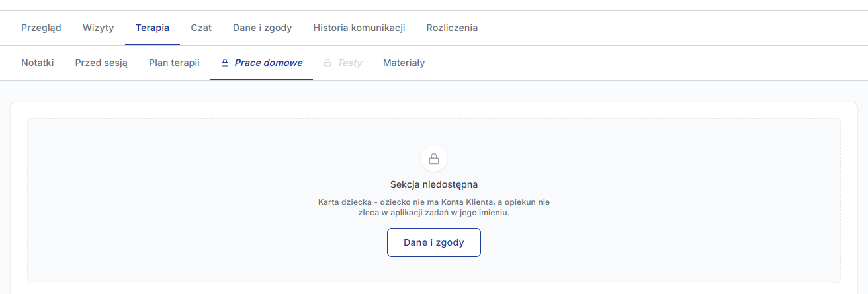Viewport: 868px width, 294px height.
Task: Click the round lock icon above Sekcja niedostępna
Action: point(434,159)
